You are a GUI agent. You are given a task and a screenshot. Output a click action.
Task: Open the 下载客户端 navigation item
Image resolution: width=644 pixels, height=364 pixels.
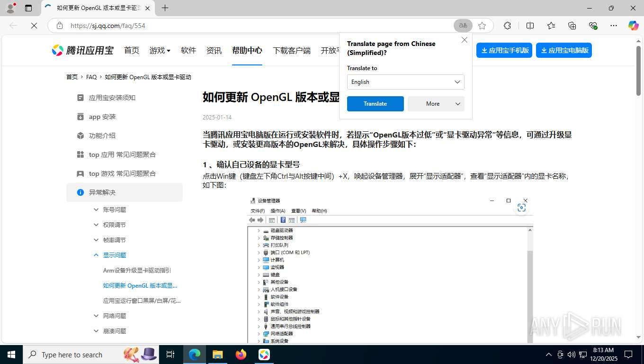292,50
